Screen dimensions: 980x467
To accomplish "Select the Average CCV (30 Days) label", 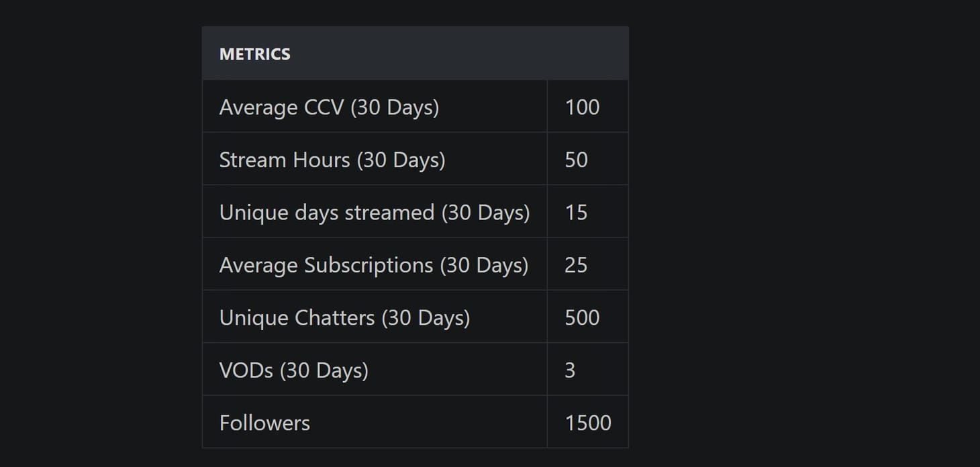I will click(329, 107).
